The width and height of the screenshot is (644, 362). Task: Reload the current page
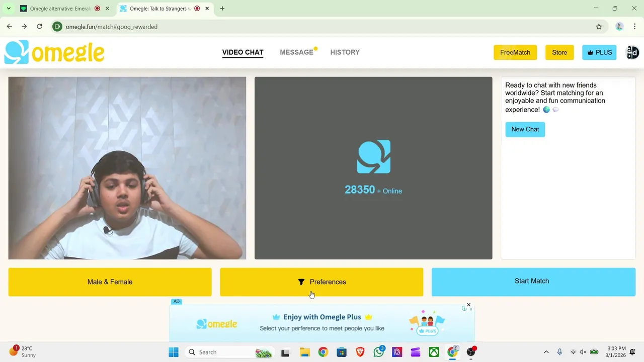tap(39, 27)
